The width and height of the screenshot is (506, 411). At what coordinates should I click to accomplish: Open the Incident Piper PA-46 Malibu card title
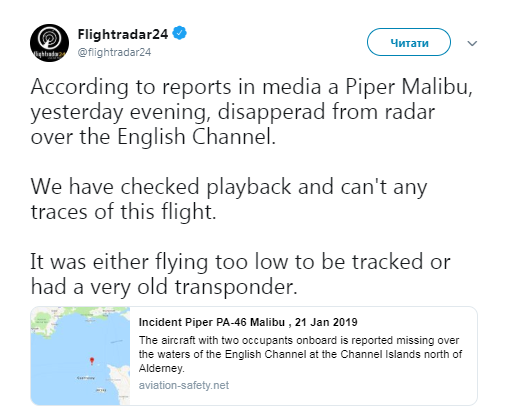pos(248,322)
